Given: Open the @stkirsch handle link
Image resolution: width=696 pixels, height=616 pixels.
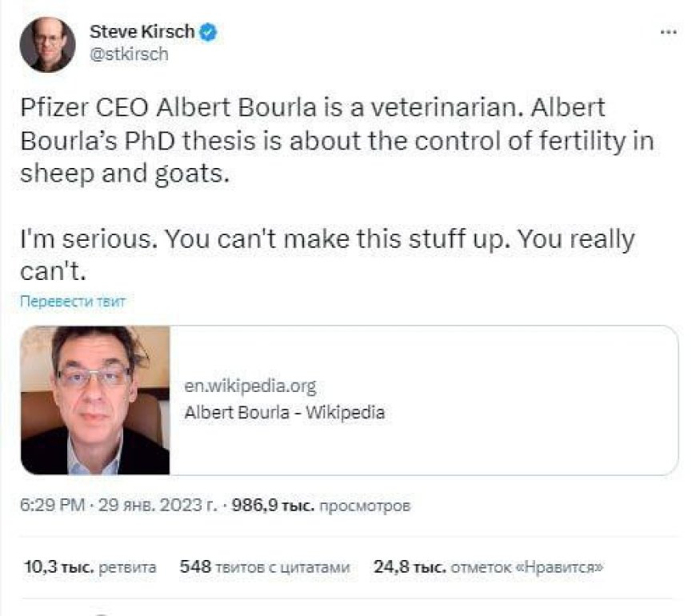Looking at the screenshot, I should pyautogui.click(x=129, y=54).
